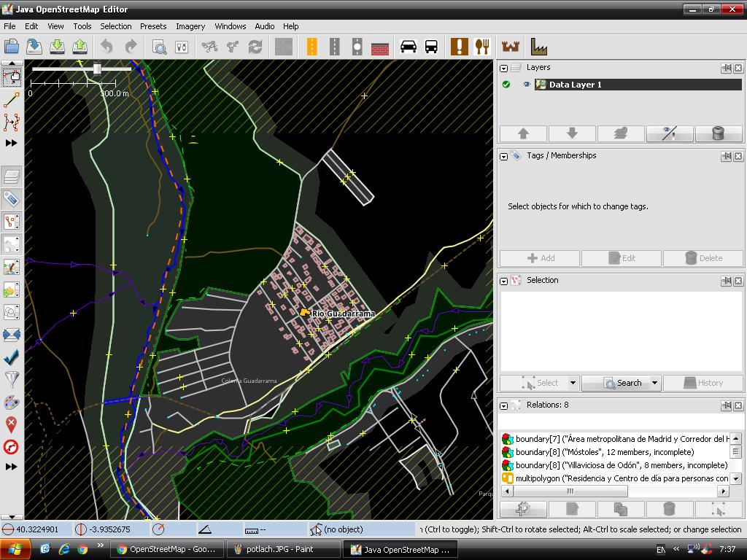
Task: Click the car preset icon in the toolbar
Action: (408, 46)
